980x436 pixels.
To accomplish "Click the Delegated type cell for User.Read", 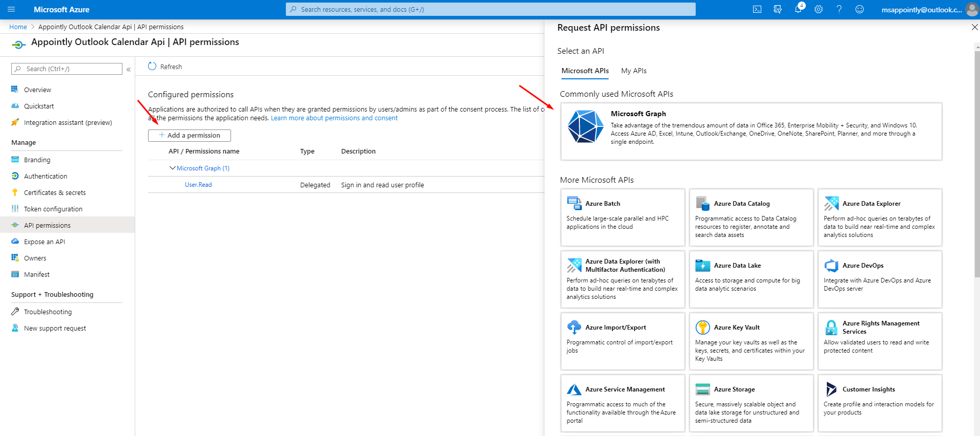I will pos(315,185).
